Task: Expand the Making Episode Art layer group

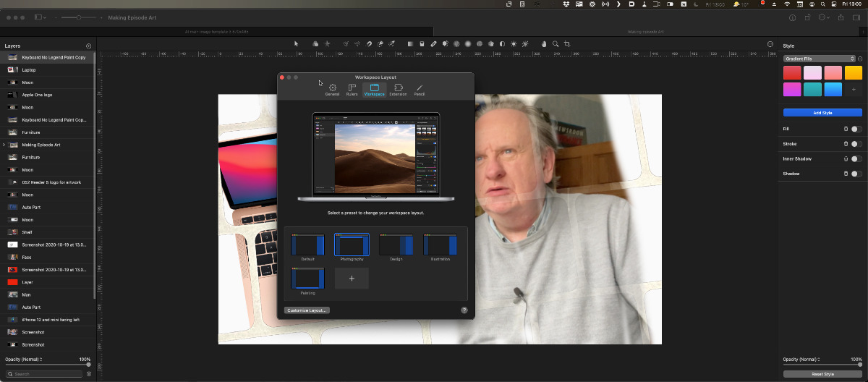Action: (4, 145)
